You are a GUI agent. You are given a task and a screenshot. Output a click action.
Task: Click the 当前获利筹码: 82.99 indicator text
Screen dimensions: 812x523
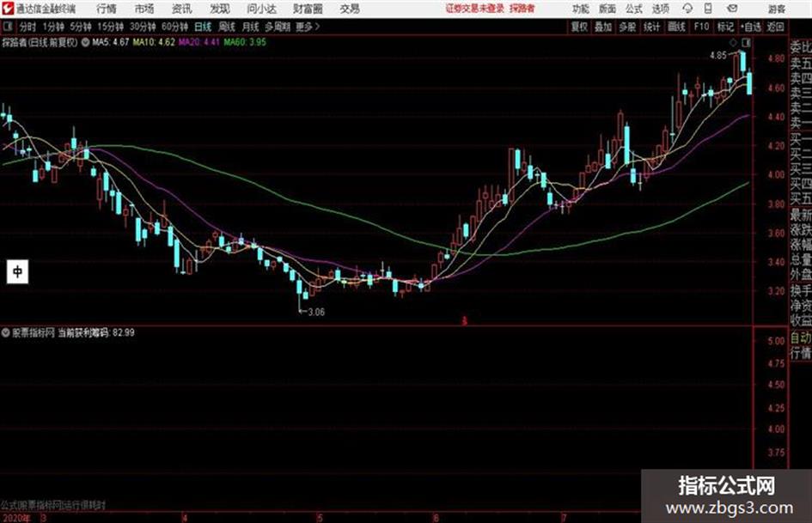click(95, 332)
